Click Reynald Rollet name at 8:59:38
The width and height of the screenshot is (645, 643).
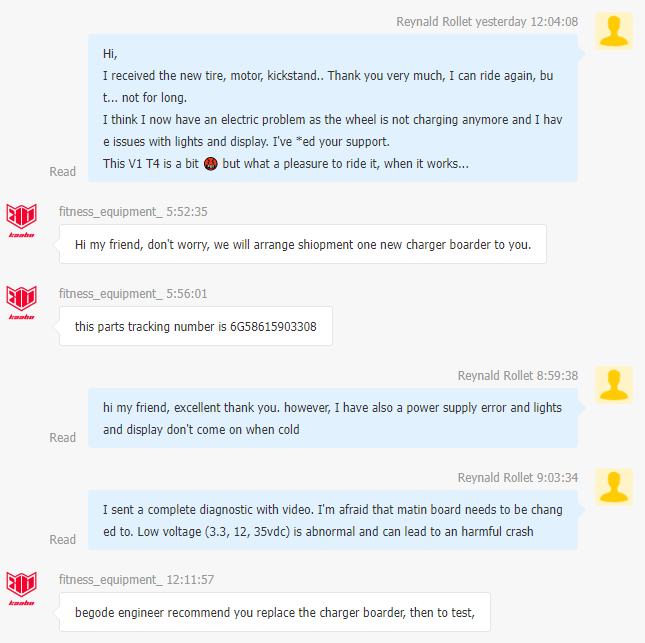click(x=495, y=376)
